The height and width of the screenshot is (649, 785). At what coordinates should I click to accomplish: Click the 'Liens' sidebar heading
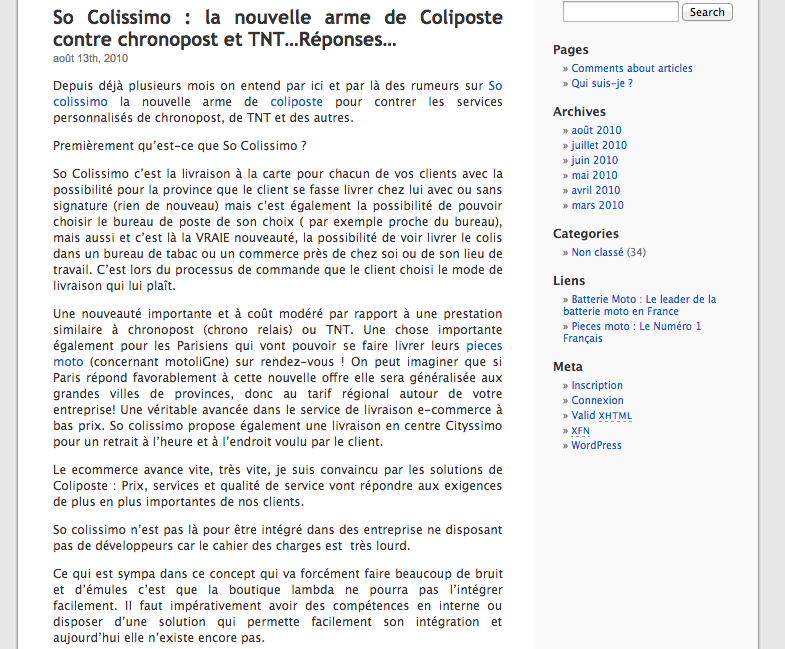pos(569,280)
